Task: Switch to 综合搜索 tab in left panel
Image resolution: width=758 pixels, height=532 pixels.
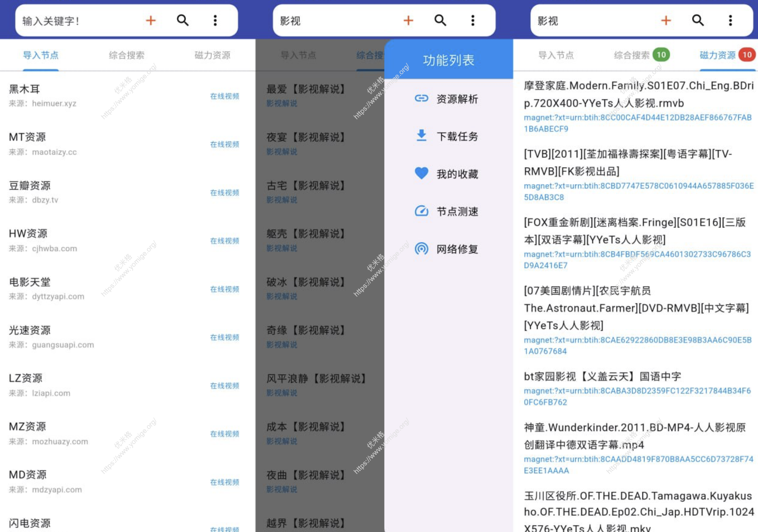Action: point(126,55)
